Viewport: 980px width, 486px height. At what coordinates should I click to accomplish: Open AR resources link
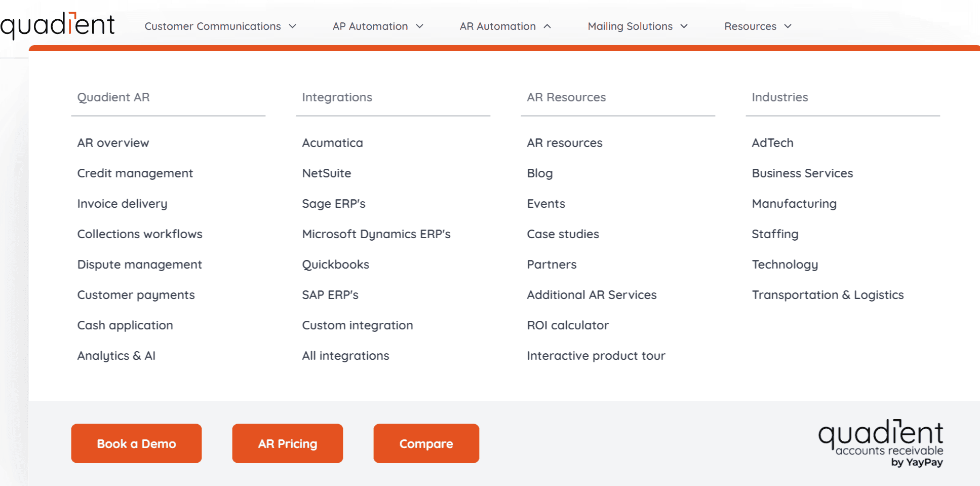click(564, 143)
